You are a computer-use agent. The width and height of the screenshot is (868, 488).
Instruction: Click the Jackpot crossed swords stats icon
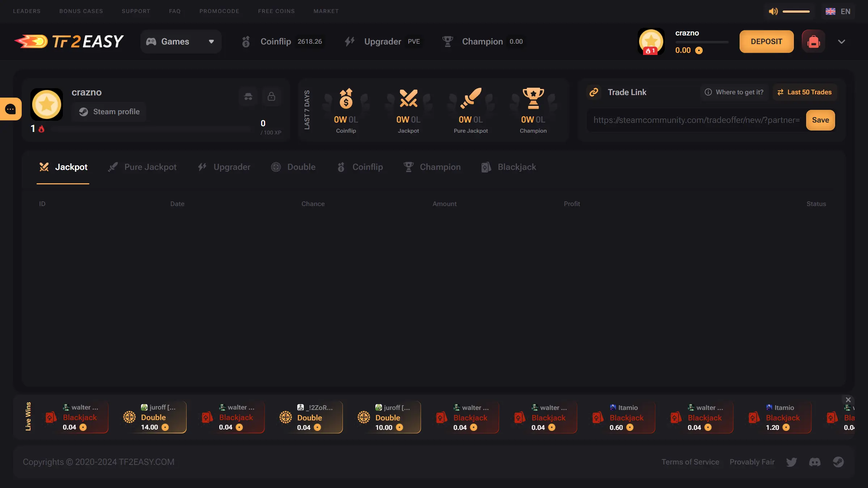[408, 98]
